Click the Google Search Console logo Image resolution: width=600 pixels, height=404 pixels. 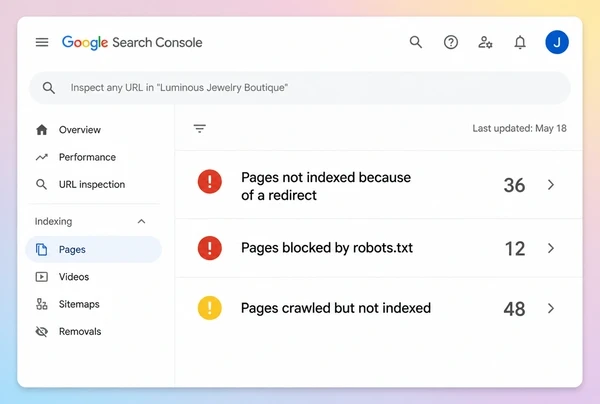click(132, 42)
